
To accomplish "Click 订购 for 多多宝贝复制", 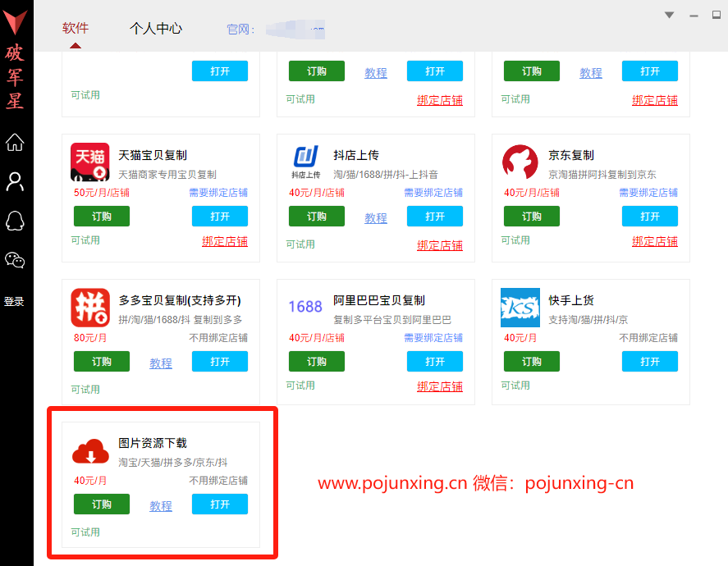I will tap(102, 362).
